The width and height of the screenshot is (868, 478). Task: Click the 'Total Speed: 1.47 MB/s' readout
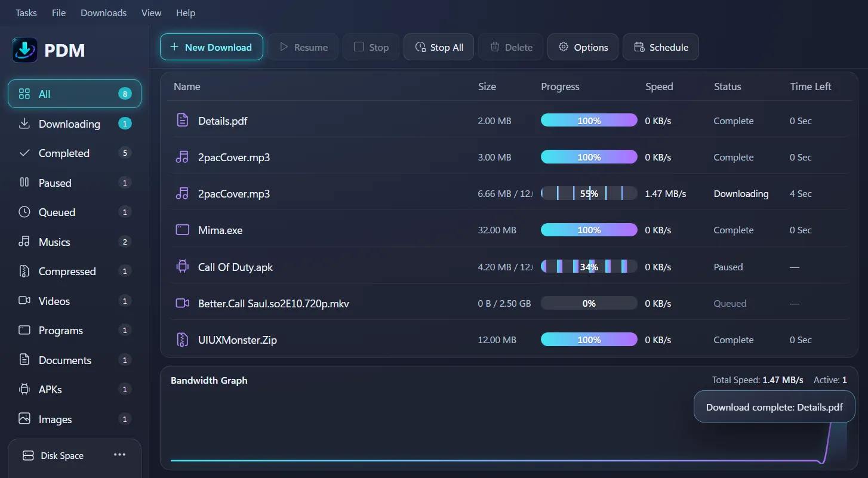(758, 380)
